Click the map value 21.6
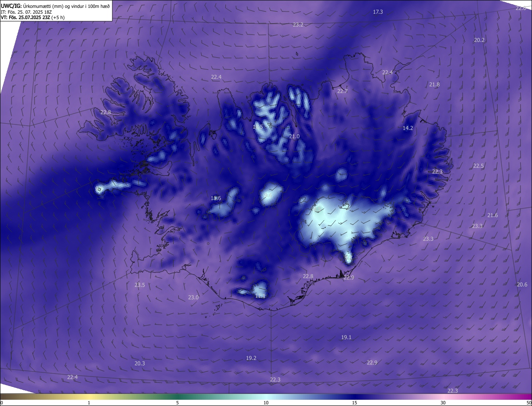Image resolution: width=532 pixels, height=406 pixels. point(493,215)
